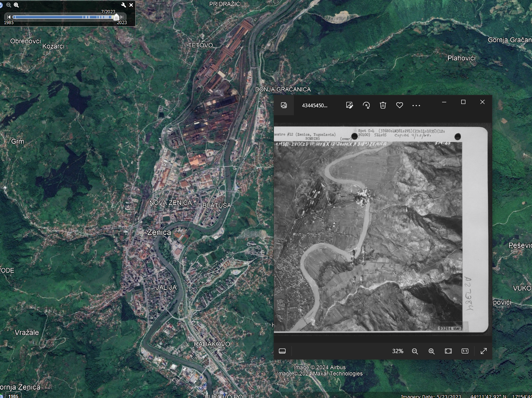The height and width of the screenshot is (398, 532).
Task: Fit photo to window in Photos
Action: click(x=448, y=351)
